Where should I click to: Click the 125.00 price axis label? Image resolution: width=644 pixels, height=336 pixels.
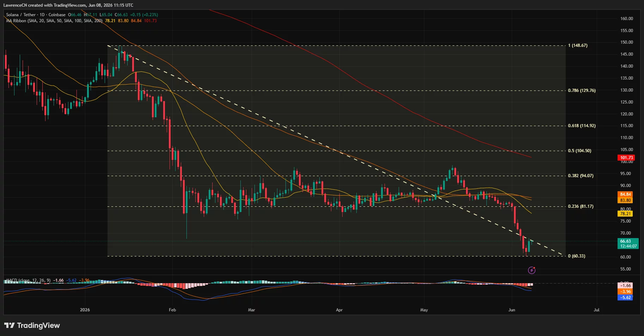[x=627, y=102]
